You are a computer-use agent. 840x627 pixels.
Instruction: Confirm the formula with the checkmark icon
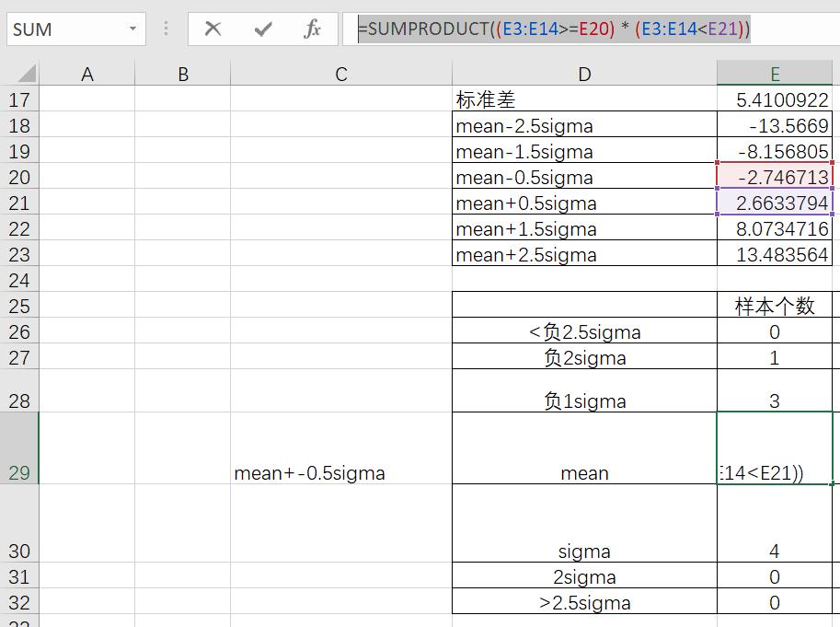263,29
